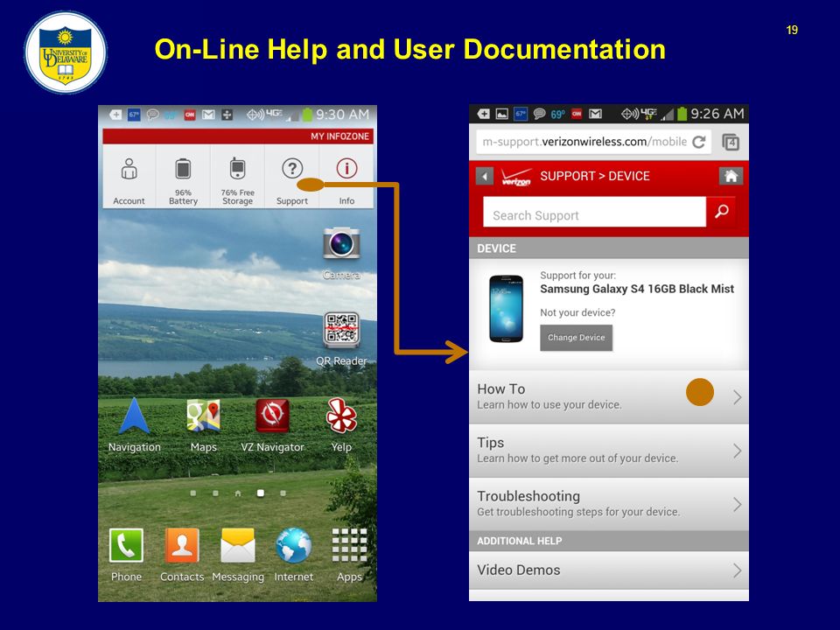Click the "Samsung Galaxy S4 16GB Black Mist" text
The image size is (840, 630).
point(637,290)
